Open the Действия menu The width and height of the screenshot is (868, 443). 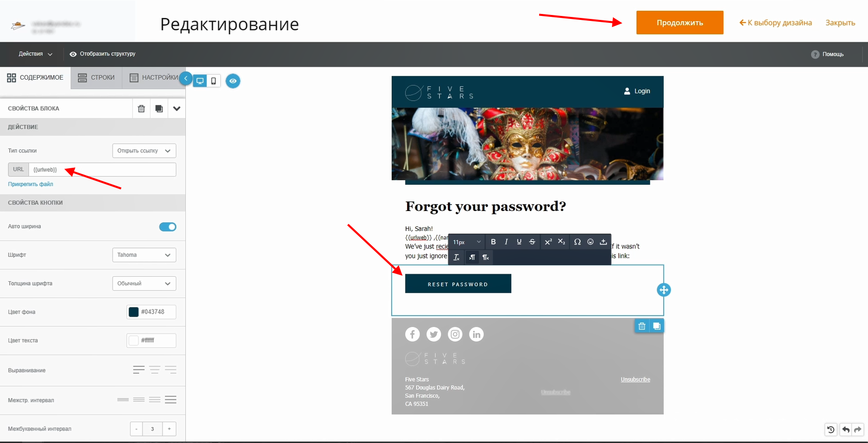click(x=35, y=54)
